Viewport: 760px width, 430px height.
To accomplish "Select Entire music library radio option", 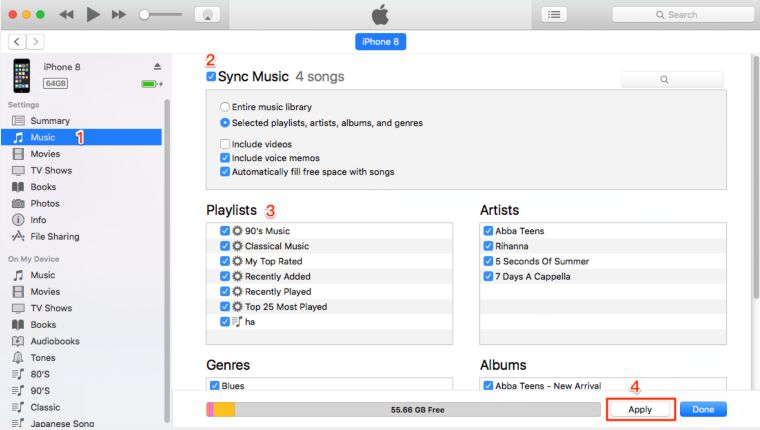I will coord(225,107).
